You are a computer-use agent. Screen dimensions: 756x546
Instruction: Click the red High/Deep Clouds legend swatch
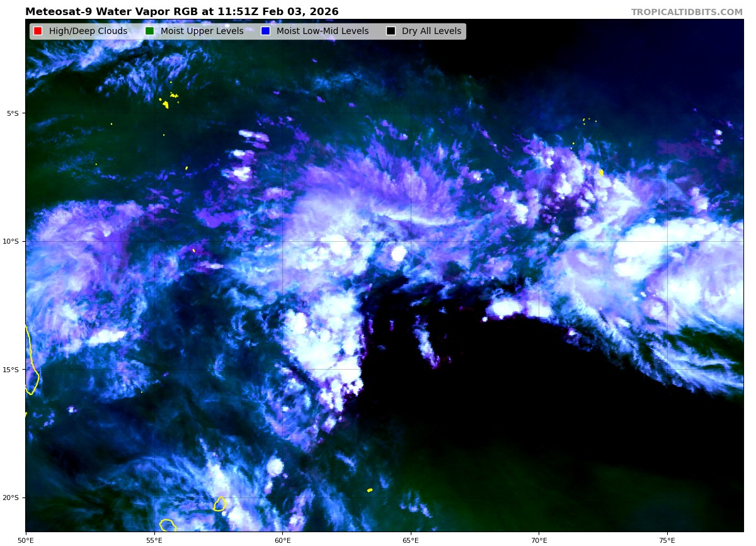point(38,31)
